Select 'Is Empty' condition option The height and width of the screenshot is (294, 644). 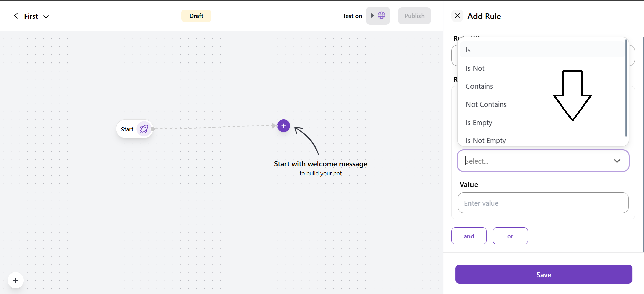point(479,123)
